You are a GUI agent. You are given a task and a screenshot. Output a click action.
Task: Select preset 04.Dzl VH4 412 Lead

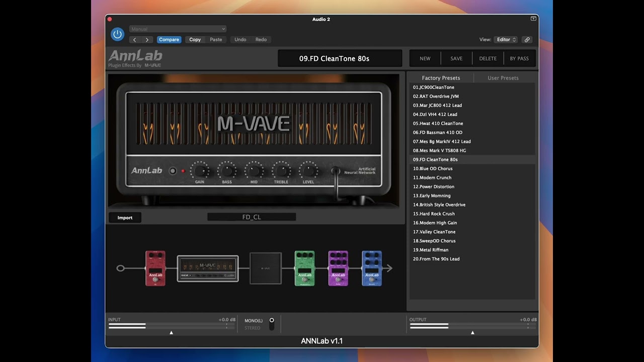click(x=472, y=115)
